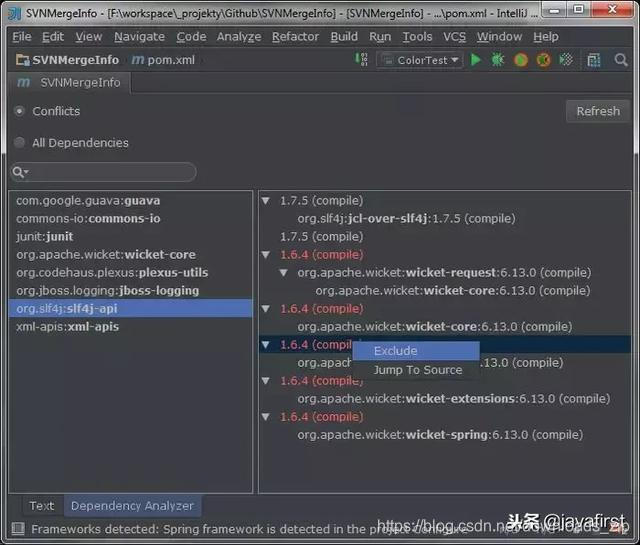Select the All Dependencies radio button

point(19,142)
